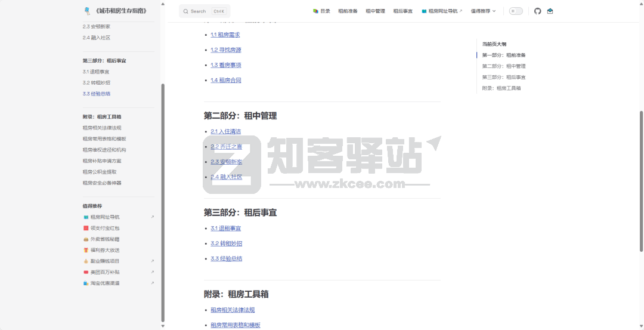Go to 租后事宜 in top navigation
The image size is (644, 330).
(403, 11)
